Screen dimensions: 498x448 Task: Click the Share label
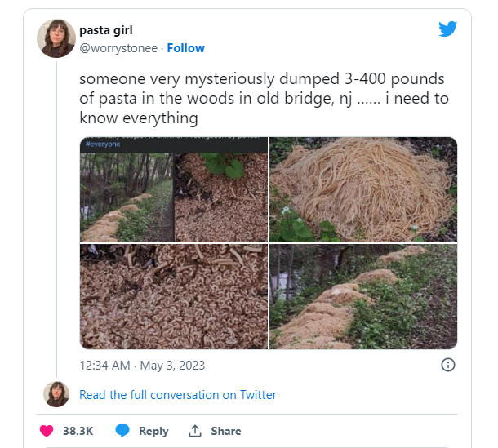(226, 431)
